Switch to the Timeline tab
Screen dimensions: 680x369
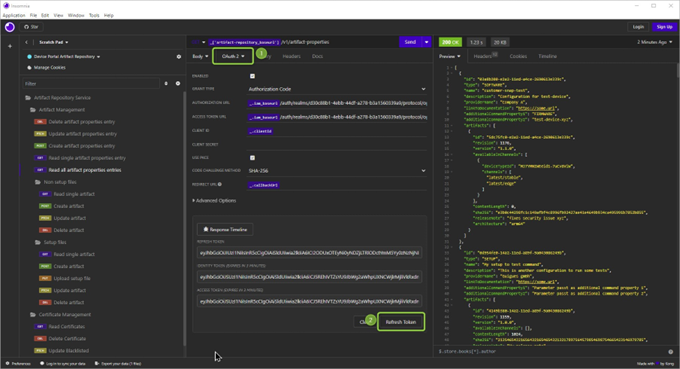pos(547,56)
